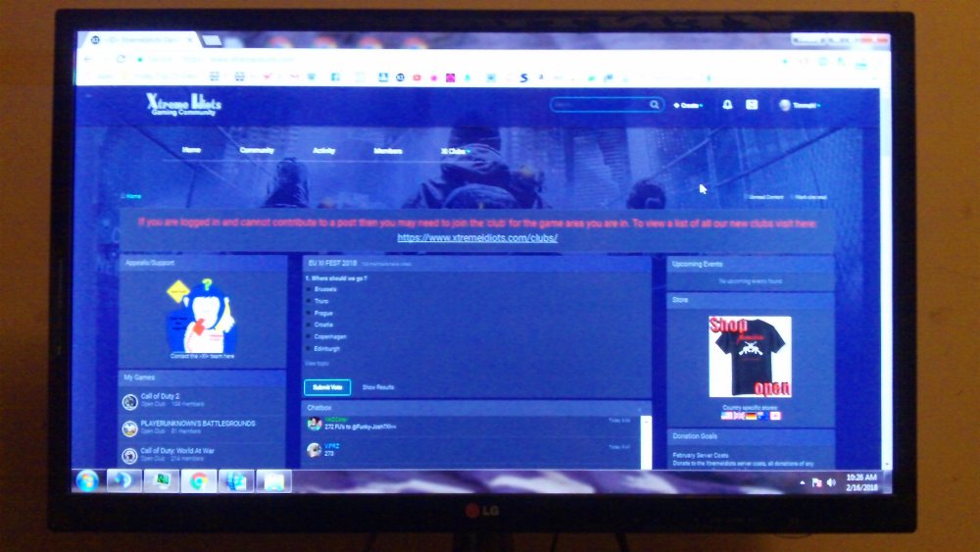Click the browser reload icon

[x=121, y=59]
